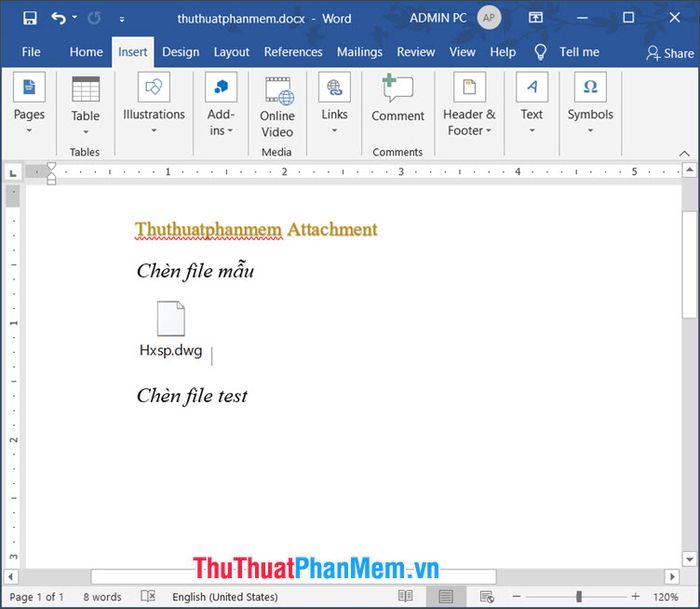Click the AP account avatar
The width and height of the screenshot is (700, 609).
[489, 18]
